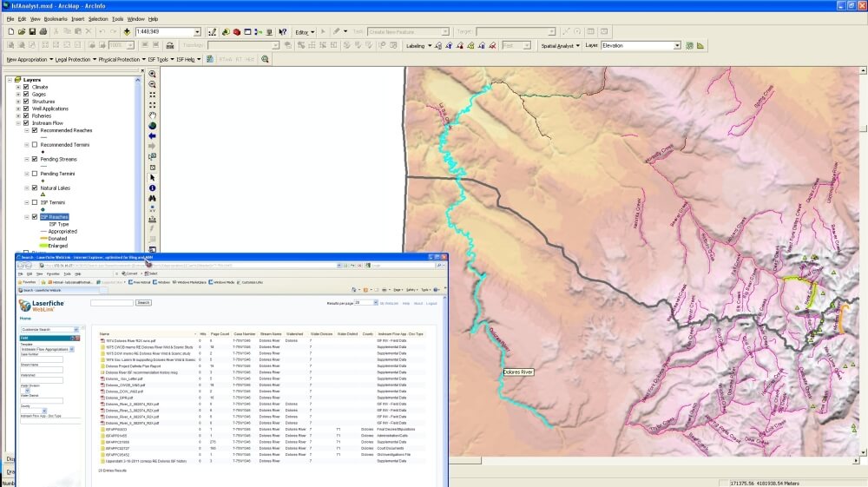The width and height of the screenshot is (868, 487).
Task: Toggle the Fisheries layer checkbox
Action: tap(26, 115)
